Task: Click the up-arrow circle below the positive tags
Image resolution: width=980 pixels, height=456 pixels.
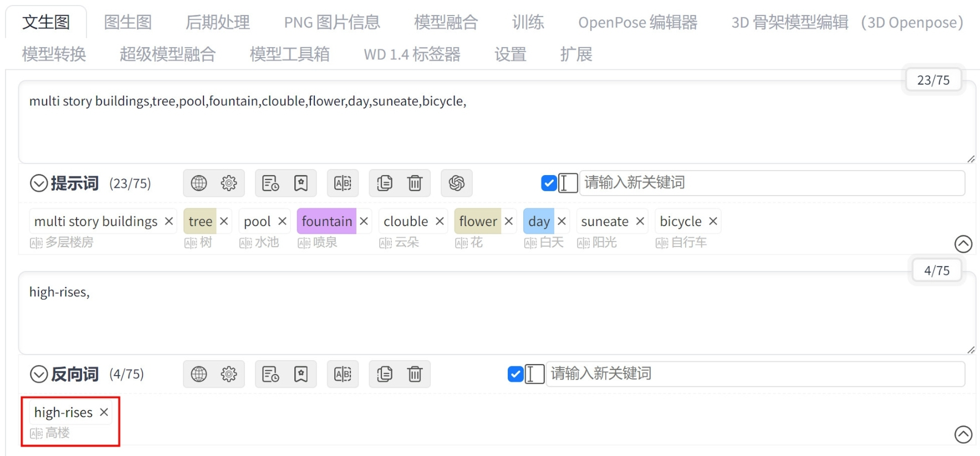Action: 963,244
